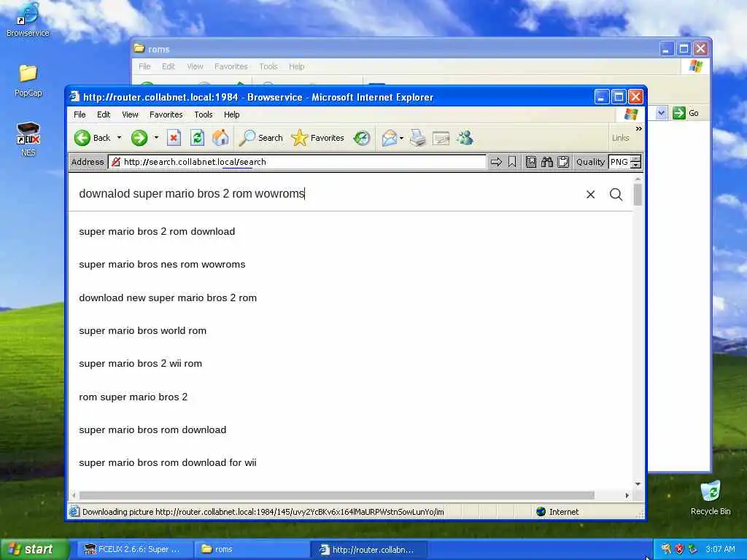Click the Internet security zone indicator
The width and height of the screenshot is (747, 560).
click(557, 512)
